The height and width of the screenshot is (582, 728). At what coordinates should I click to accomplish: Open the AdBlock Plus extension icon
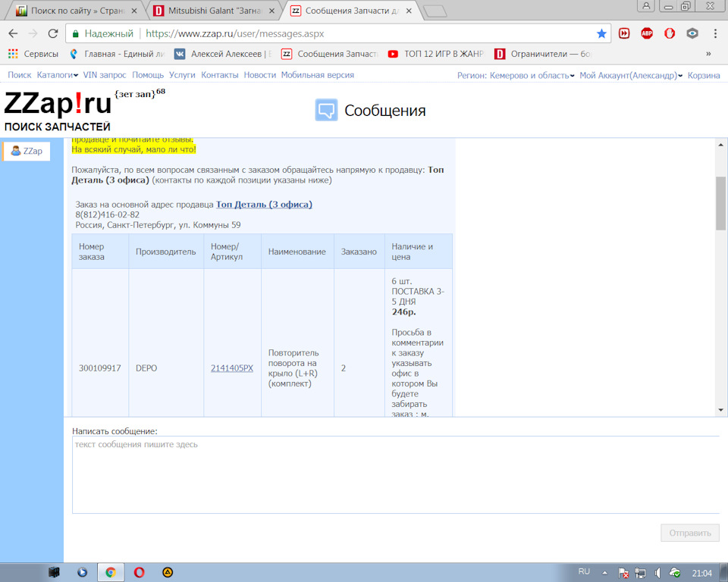click(647, 33)
